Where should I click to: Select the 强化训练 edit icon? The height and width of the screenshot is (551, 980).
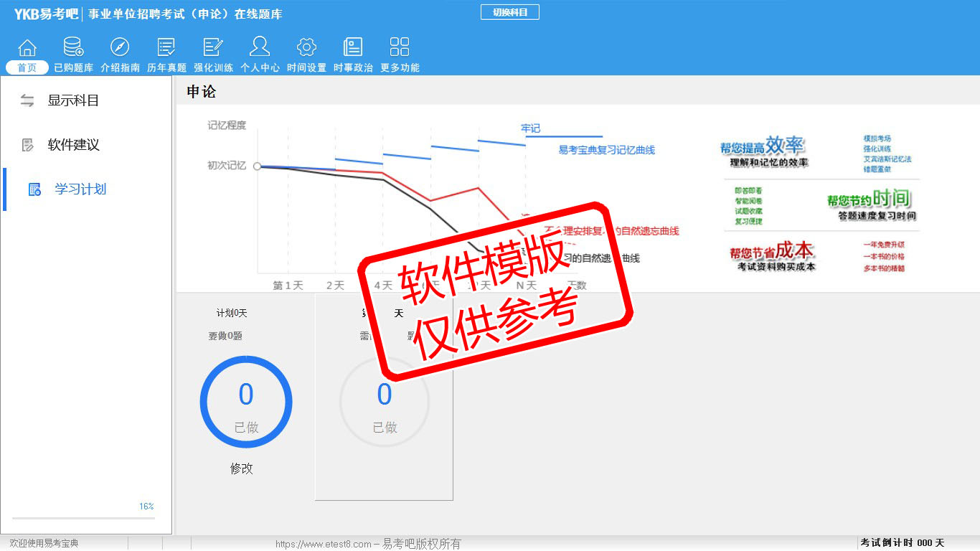click(x=213, y=48)
